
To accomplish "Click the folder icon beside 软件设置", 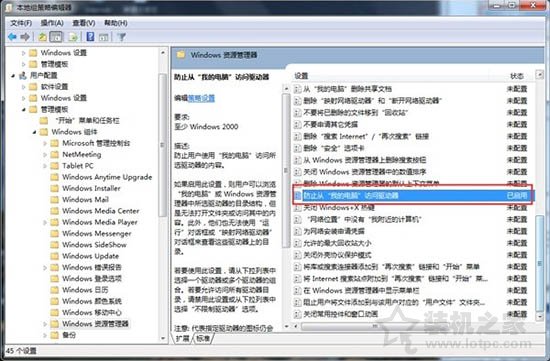I will [x=33, y=87].
